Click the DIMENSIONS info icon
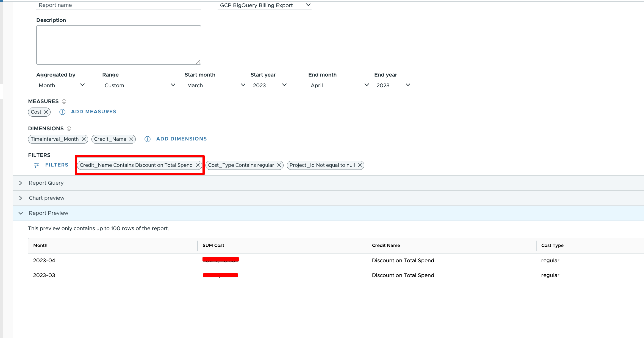The width and height of the screenshot is (644, 338). coord(69,129)
